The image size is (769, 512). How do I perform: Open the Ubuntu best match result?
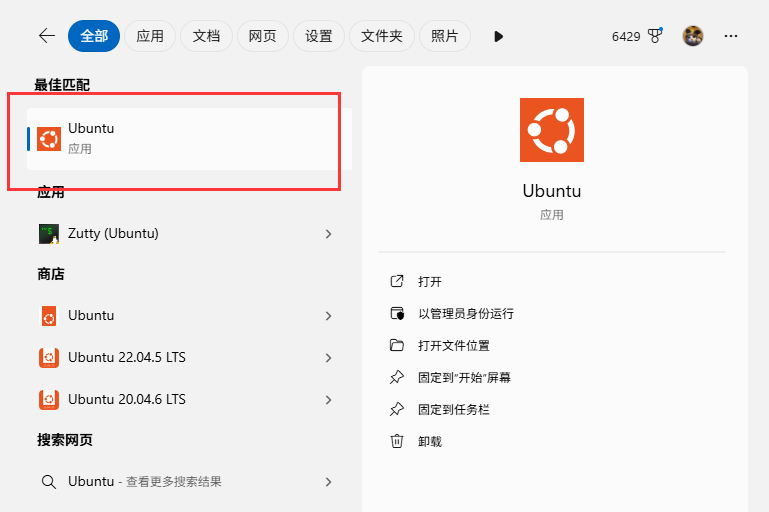click(189, 139)
